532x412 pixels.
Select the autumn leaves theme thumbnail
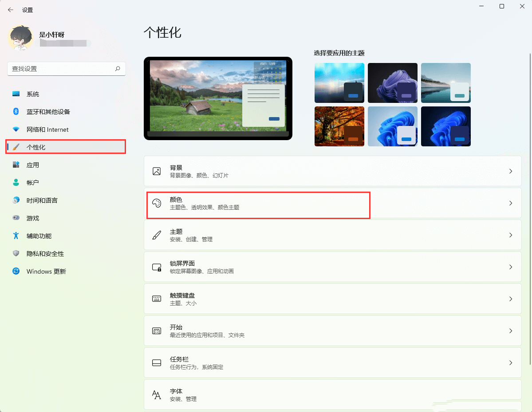[x=339, y=126]
